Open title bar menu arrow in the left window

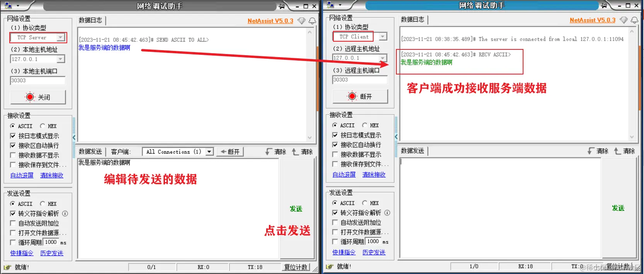click(18, 6)
